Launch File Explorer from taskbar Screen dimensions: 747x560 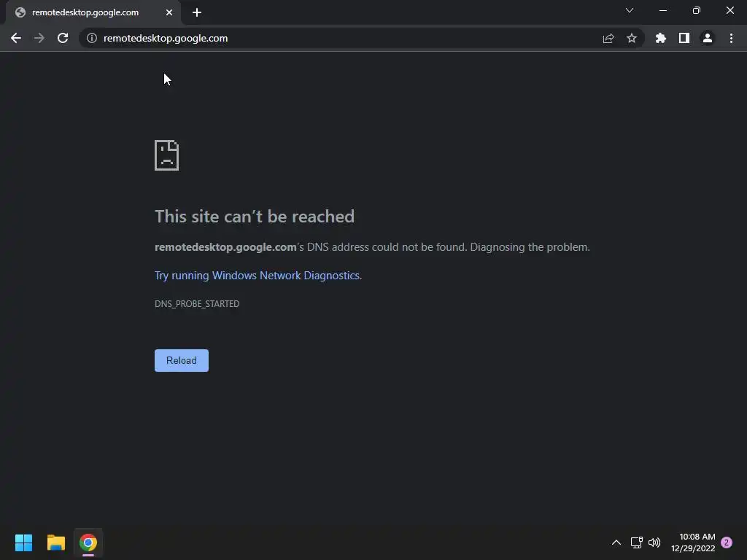coord(55,542)
